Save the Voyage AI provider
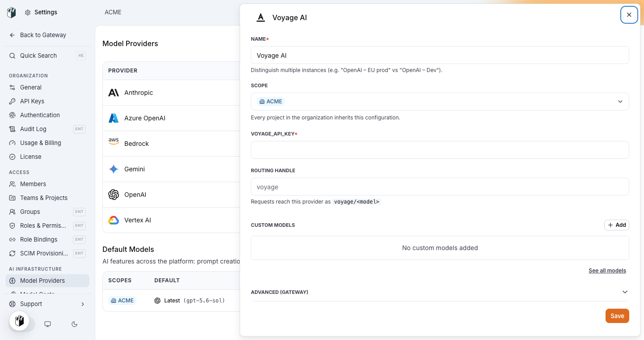The width and height of the screenshot is (644, 340). [617, 316]
